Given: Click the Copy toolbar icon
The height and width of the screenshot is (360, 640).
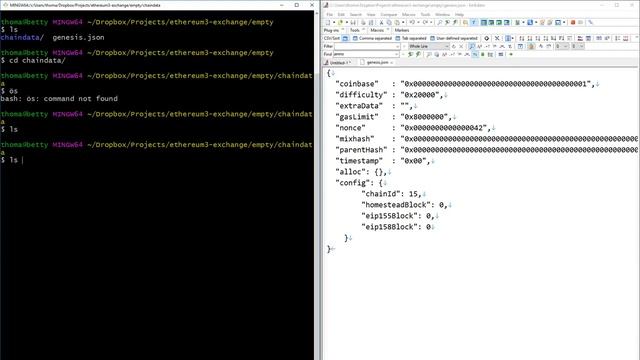Looking at the screenshot, I should 389,22.
